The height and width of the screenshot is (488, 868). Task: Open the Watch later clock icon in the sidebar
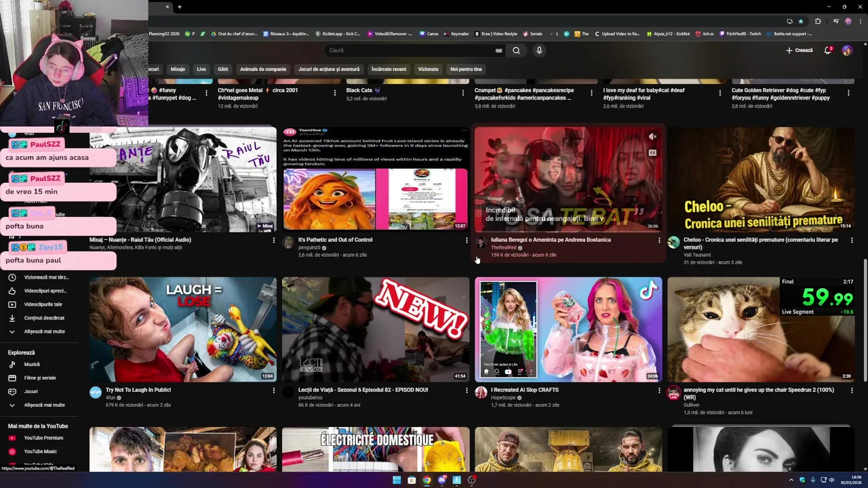[x=12, y=277]
